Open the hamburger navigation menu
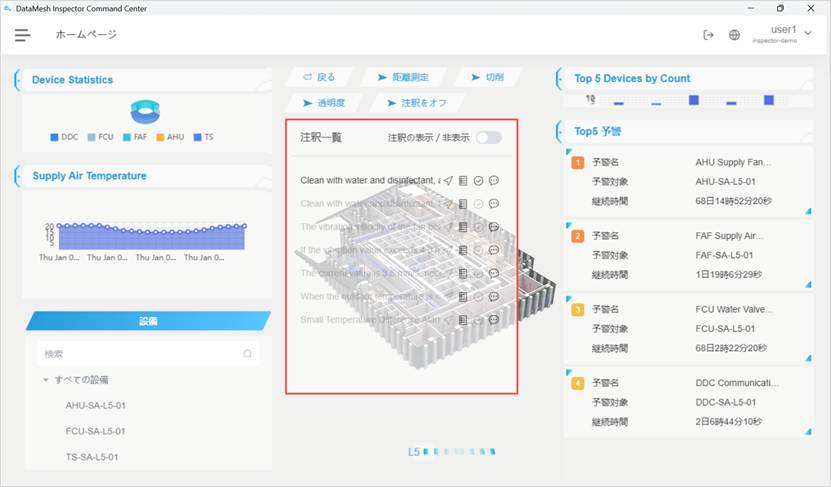The width and height of the screenshot is (831, 487). [x=22, y=35]
